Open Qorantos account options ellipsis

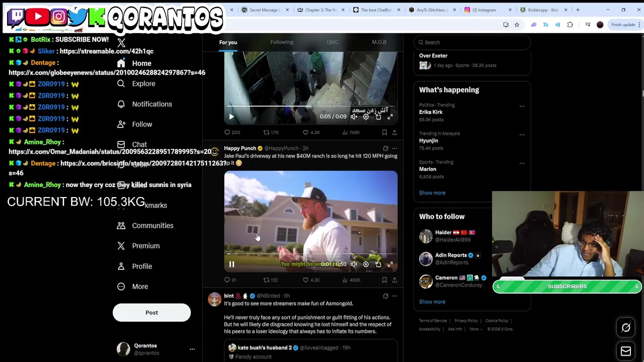(x=192, y=349)
